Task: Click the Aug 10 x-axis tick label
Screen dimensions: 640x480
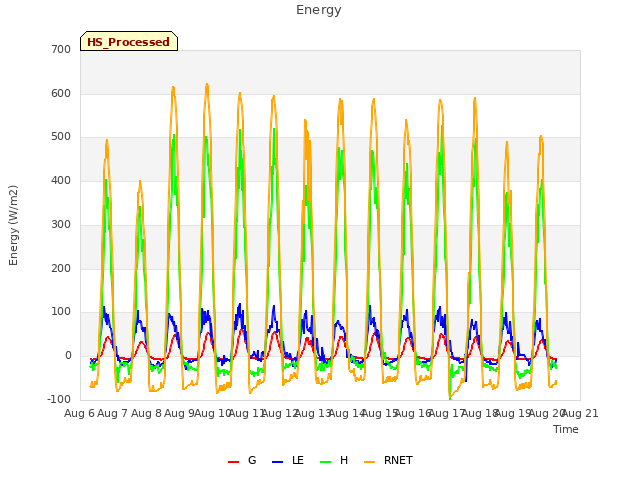Action: point(213,413)
